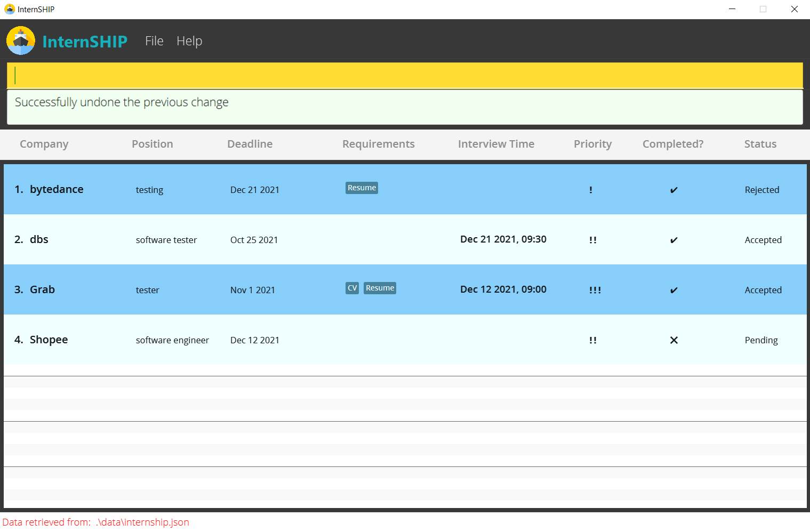Open the Help menu
Screen dimensions: 810x532
click(x=189, y=41)
